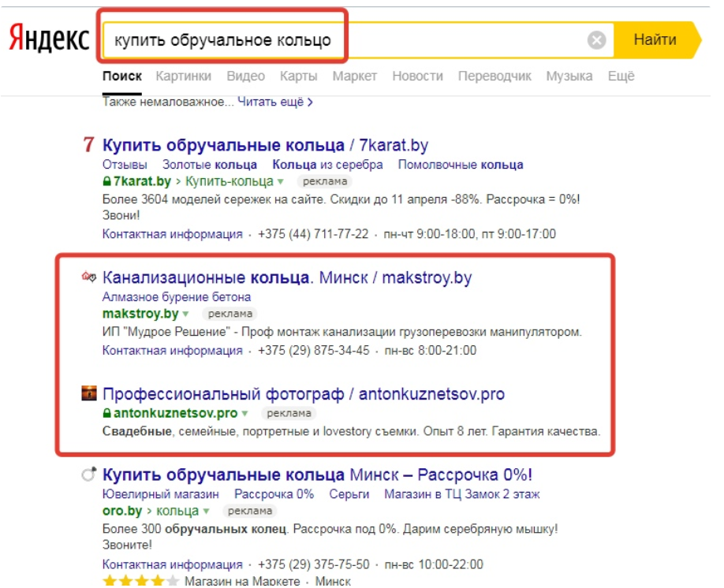Click phone number +375 (44) 711-77-22
The height and width of the screenshot is (588, 724).
[x=313, y=234]
